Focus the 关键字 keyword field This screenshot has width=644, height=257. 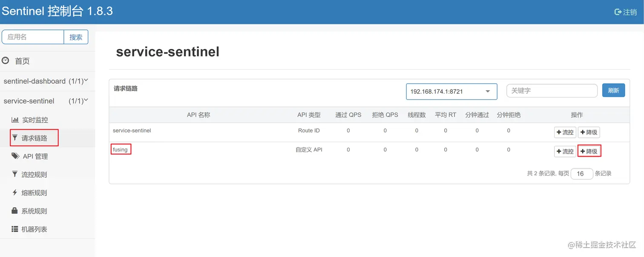click(x=552, y=91)
